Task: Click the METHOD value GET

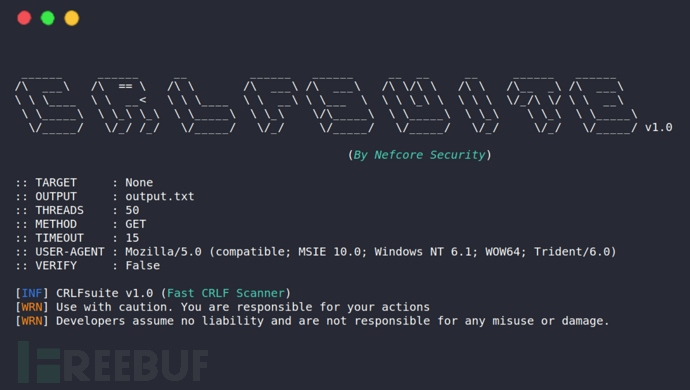Action: [x=136, y=224]
